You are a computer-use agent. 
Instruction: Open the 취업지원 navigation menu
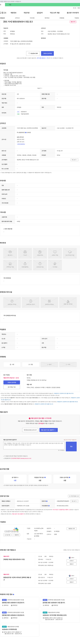27,13
